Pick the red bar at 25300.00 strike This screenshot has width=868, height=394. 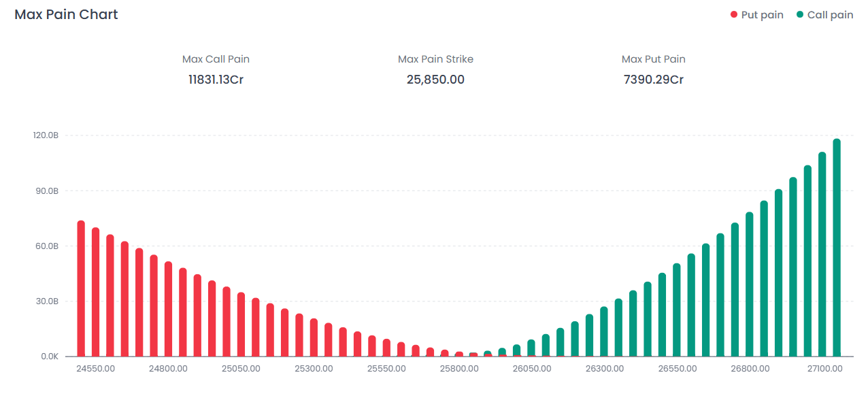[x=314, y=338]
